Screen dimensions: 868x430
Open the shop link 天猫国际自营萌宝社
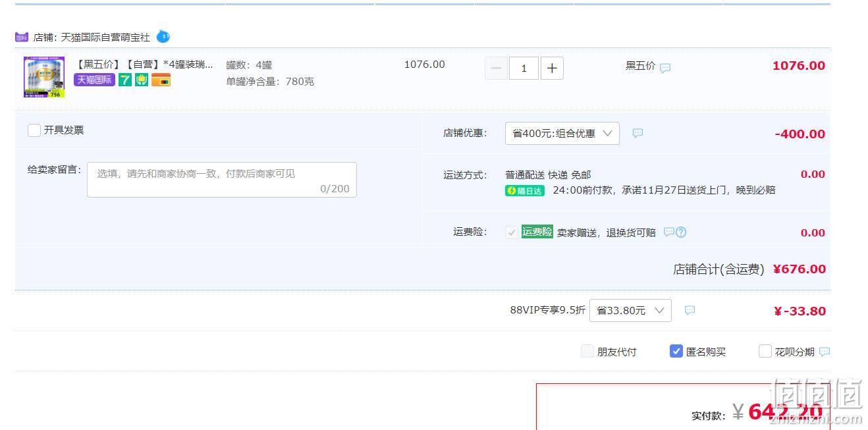tap(105, 38)
